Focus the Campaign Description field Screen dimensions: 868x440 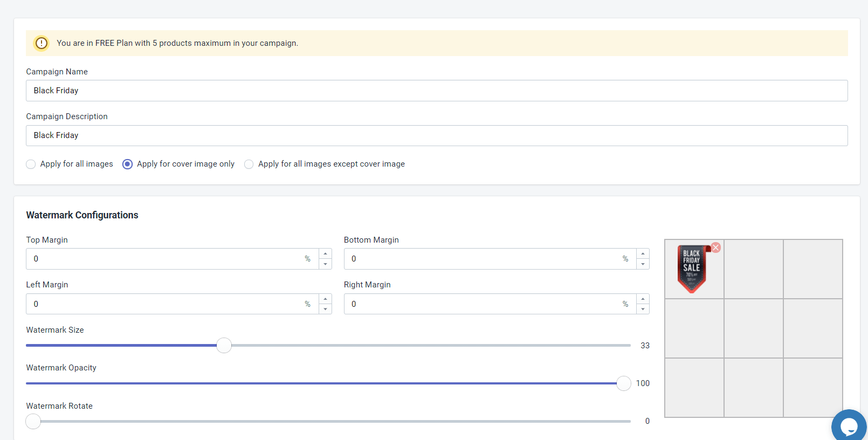437,136
